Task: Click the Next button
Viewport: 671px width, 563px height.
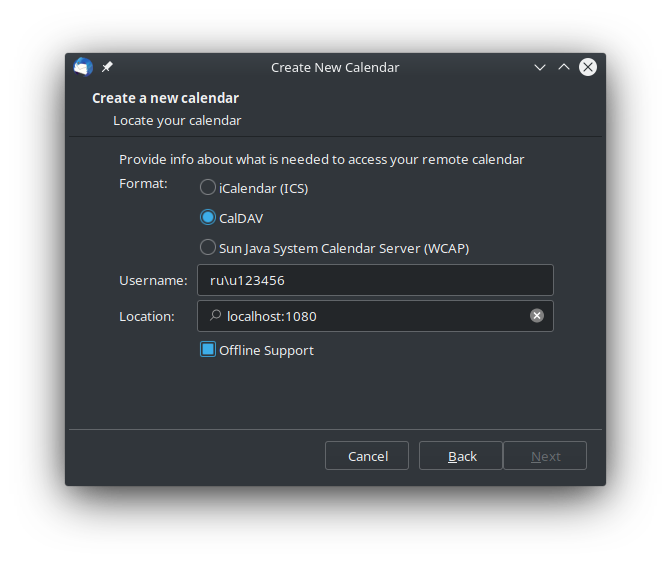Action: (545, 456)
